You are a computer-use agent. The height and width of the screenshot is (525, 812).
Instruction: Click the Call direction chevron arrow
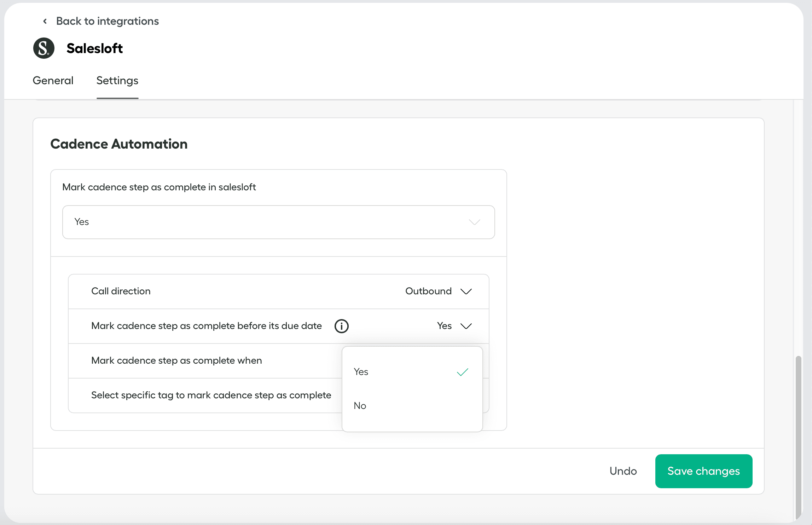(x=466, y=291)
